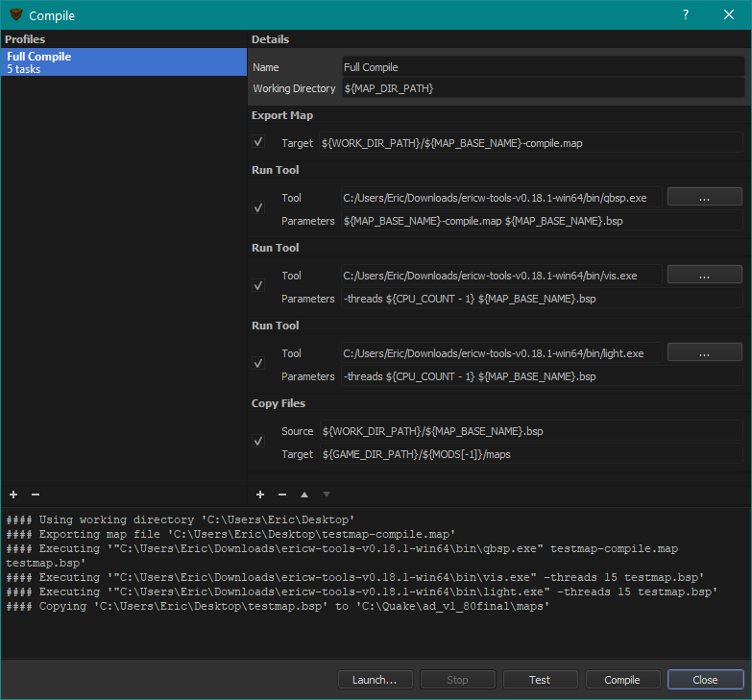The width and height of the screenshot is (752, 700).
Task: Edit the Working Directory field
Action: pyautogui.click(x=543, y=88)
